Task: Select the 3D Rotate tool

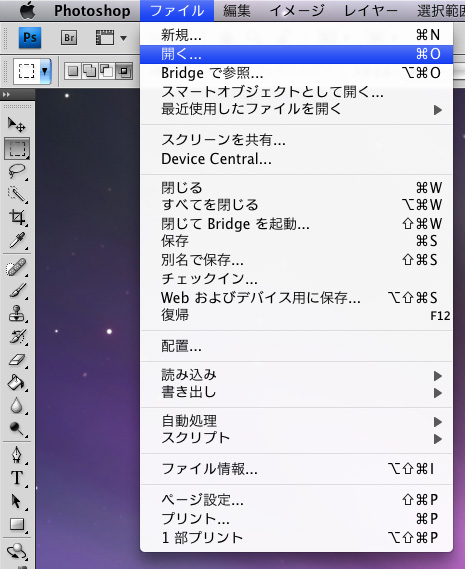Action: pyautogui.click(x=17, y=552)
